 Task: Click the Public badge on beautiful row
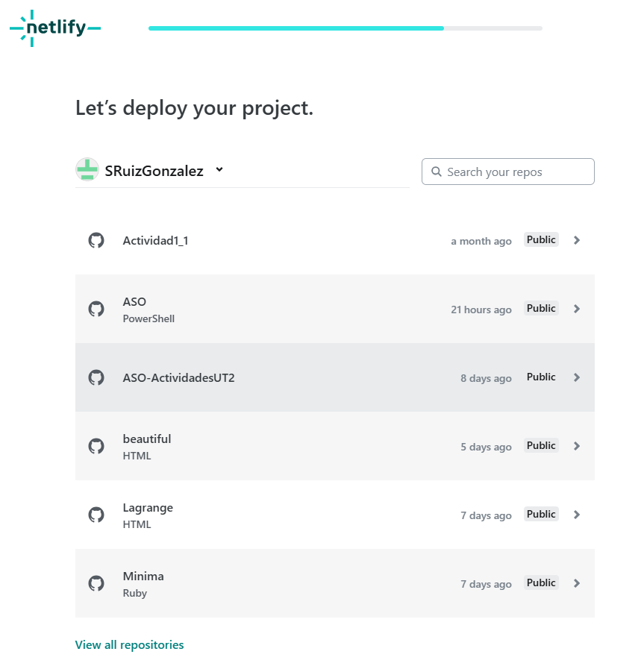541,446
